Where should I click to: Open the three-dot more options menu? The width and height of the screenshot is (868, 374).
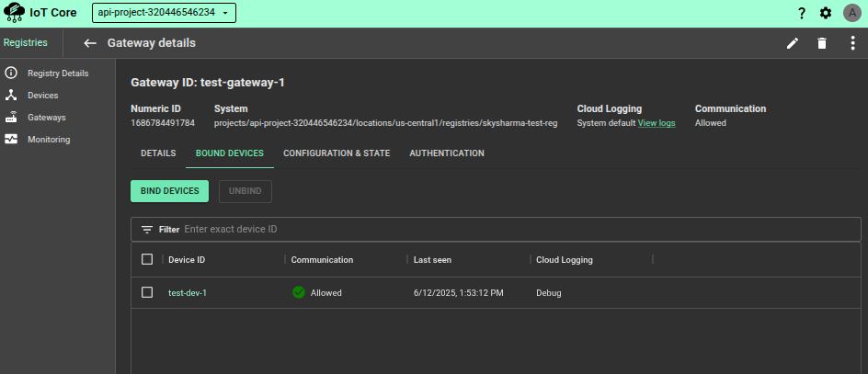coord(852,43)
